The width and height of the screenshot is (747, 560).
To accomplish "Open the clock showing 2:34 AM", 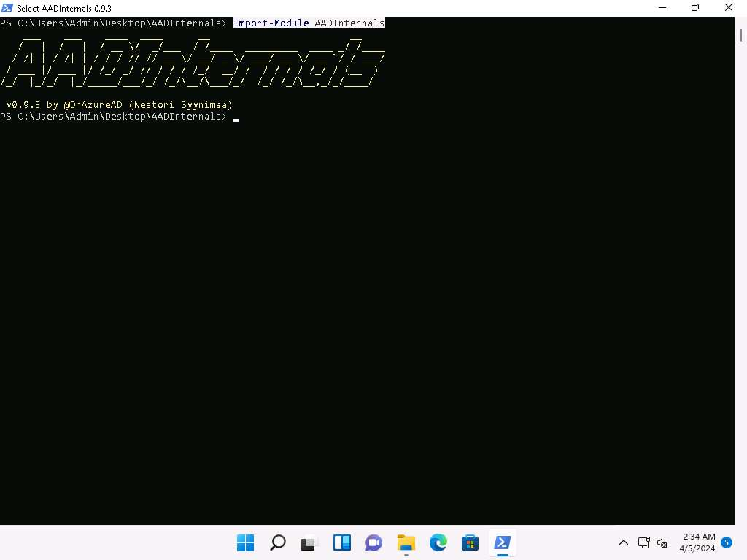I will click(697, 542).
